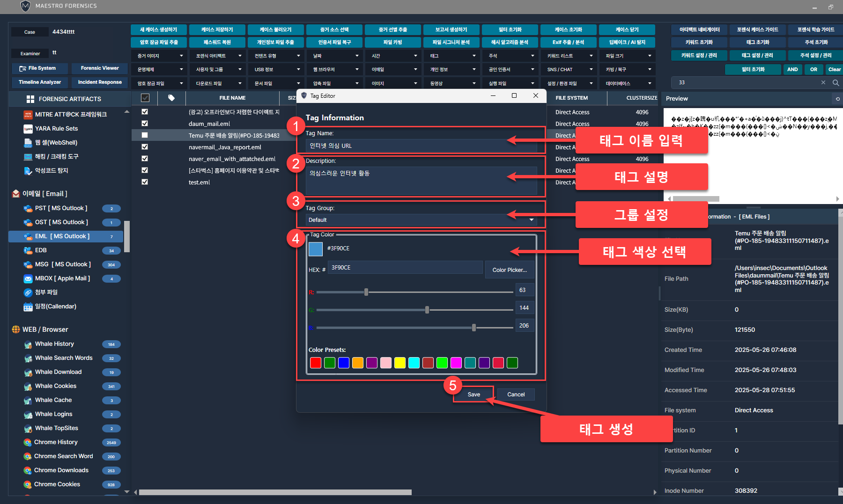
Task: Toggle the select-all header checkbox
Action: [x=145, y=98]
